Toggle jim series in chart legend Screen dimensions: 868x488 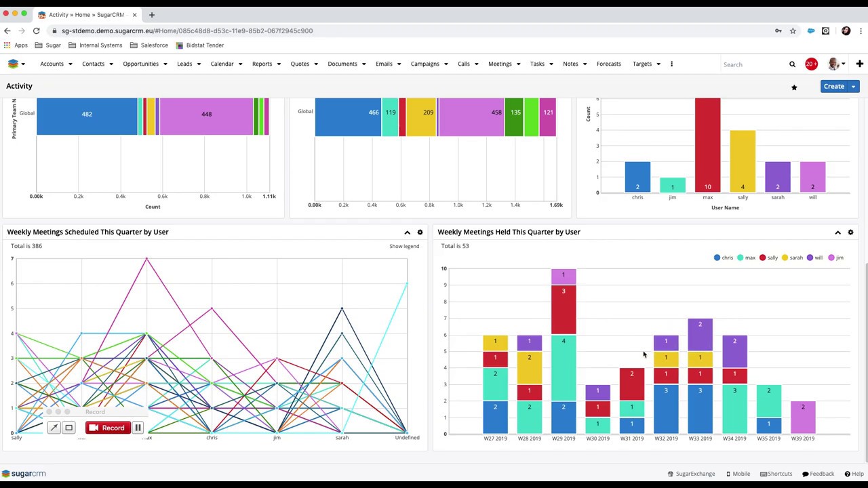(835, 258)
